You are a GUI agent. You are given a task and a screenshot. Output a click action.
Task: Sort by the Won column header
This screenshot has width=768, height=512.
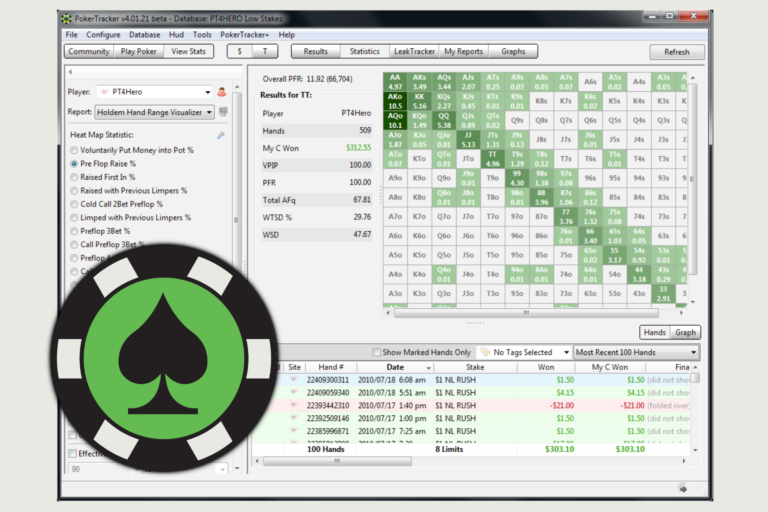point(546,367)
